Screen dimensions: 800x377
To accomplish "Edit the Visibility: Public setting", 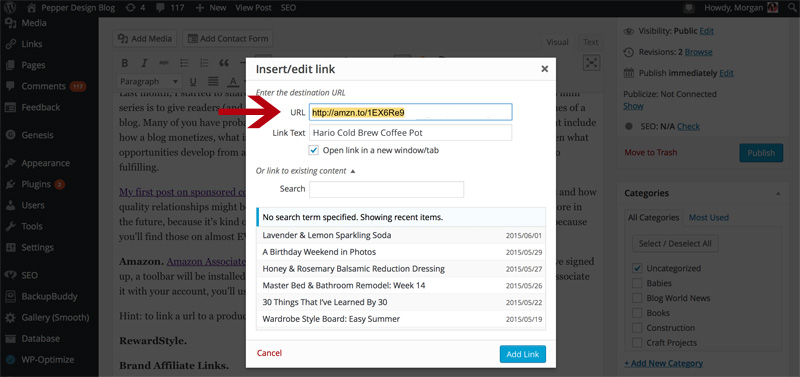I will [707, 31].
